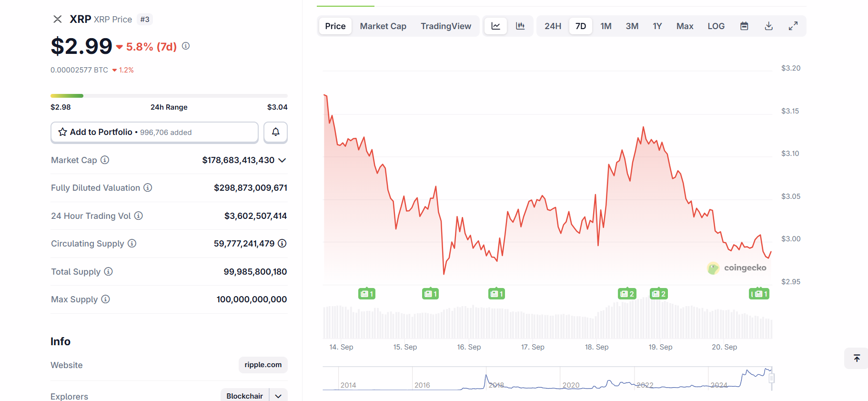Viewport: 868px width, 401px height.
Task: Open info tooltip next to Market Cap
Action: 105,160
